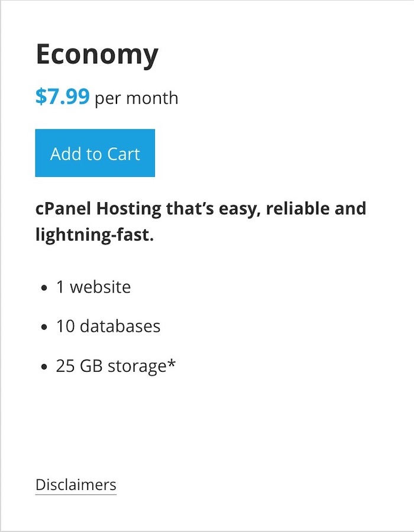This screenshot has width=414, height=532.
Task: Click the Add to Cart button
Action: [x=95, y=154]
